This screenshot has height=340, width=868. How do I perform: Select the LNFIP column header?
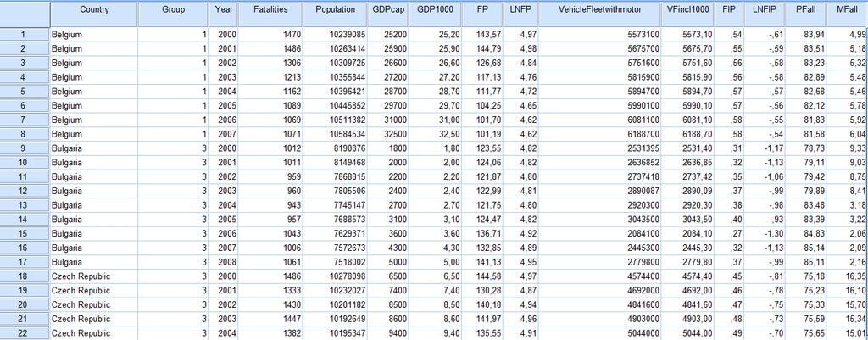[765, 14]
